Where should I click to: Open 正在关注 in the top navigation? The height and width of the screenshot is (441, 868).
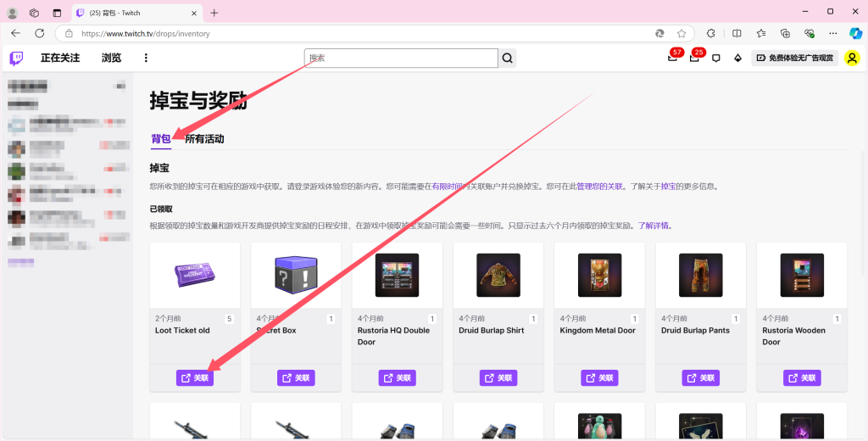60,58
